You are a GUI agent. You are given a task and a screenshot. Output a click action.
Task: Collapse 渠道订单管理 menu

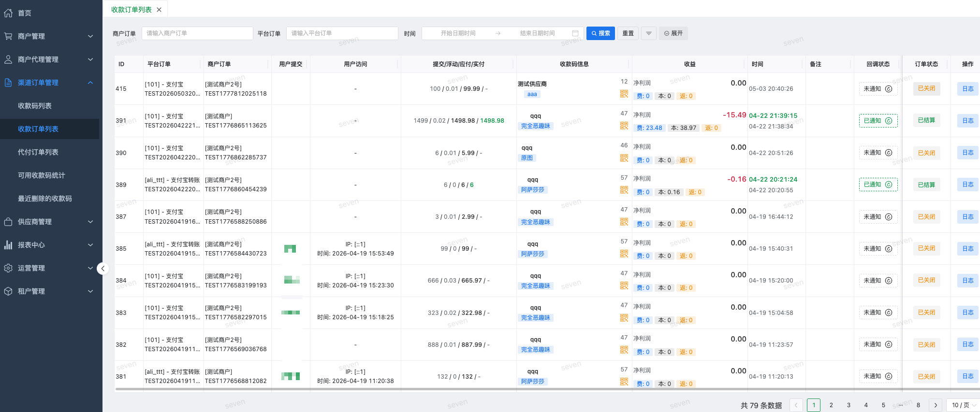[90, 83]
